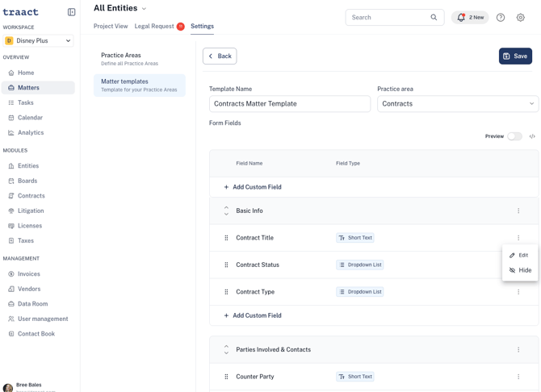Click the Back button

(220, 56)
